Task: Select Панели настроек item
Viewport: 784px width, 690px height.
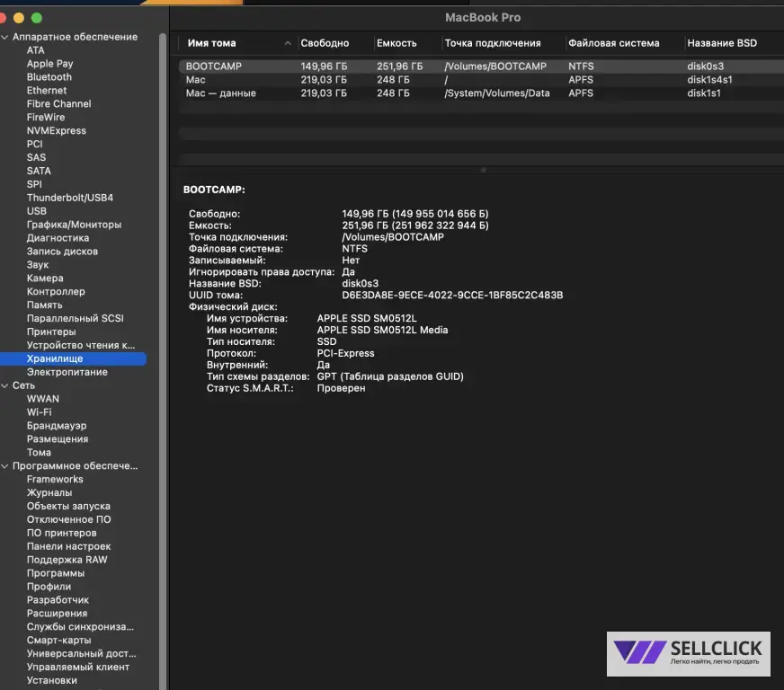Action: (69, 546)
